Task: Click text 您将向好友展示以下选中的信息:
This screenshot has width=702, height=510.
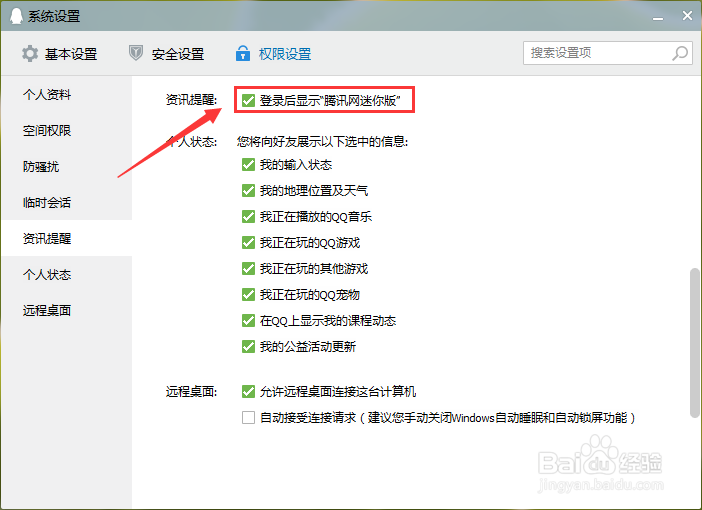Action: point(322,141)
